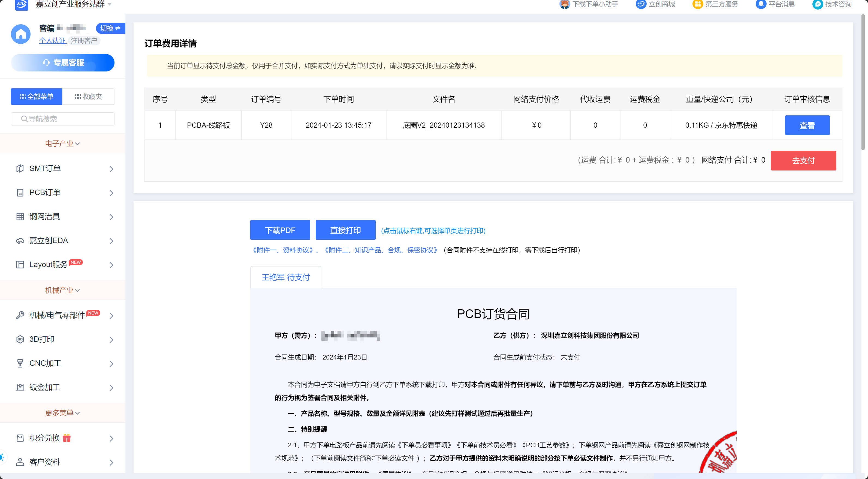Switch to 全部菜单 view
This screenshot has width=868, height=479.
[36, 97]
